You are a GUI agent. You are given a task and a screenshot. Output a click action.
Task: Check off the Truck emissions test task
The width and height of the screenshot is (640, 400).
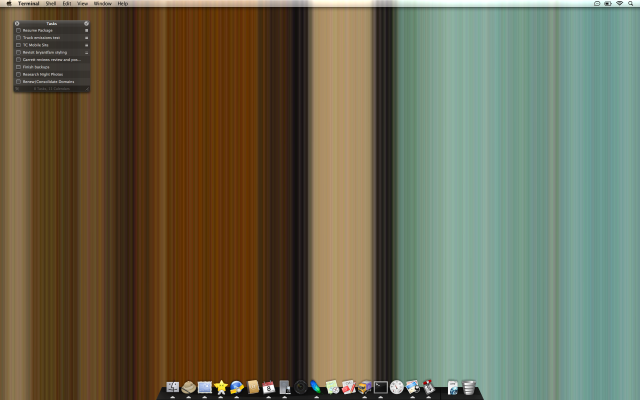click(x=18, y=38)
